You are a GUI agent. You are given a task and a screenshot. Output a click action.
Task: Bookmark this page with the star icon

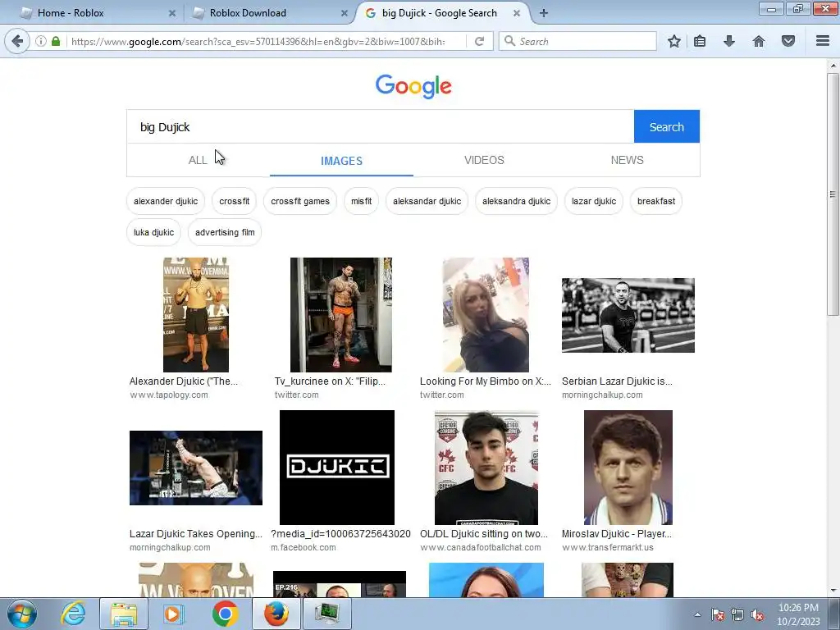(674, 41)
